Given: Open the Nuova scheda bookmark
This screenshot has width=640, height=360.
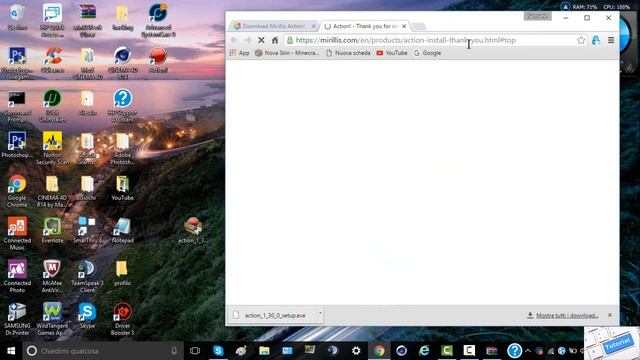Looking at the screenshot, I should 348,53.
